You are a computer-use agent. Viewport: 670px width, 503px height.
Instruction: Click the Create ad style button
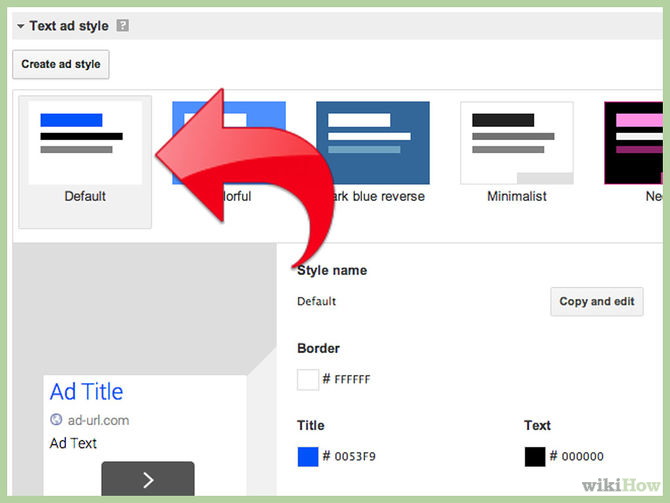pyautogui.click(x=61, y=65)
